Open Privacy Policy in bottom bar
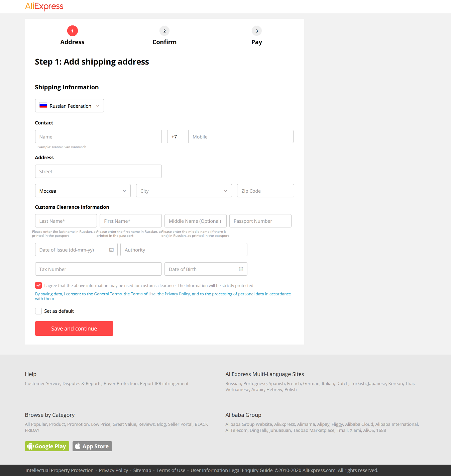The width and height of the screenshot is (451, 476). [x=114, y=470]
